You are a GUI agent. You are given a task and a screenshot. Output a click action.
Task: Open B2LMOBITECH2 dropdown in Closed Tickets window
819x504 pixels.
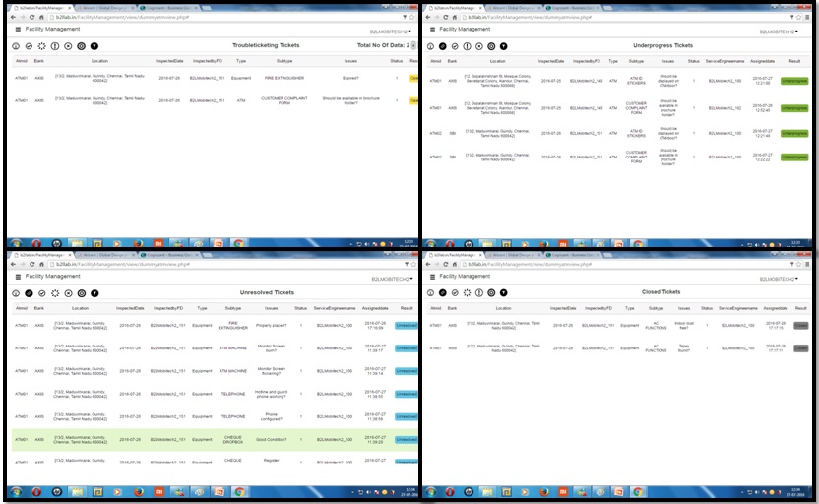(778, 279)
